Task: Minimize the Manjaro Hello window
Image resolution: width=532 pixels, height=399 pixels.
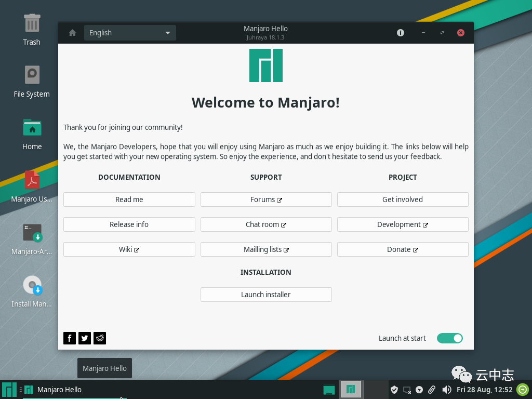Action: (423, 33)
